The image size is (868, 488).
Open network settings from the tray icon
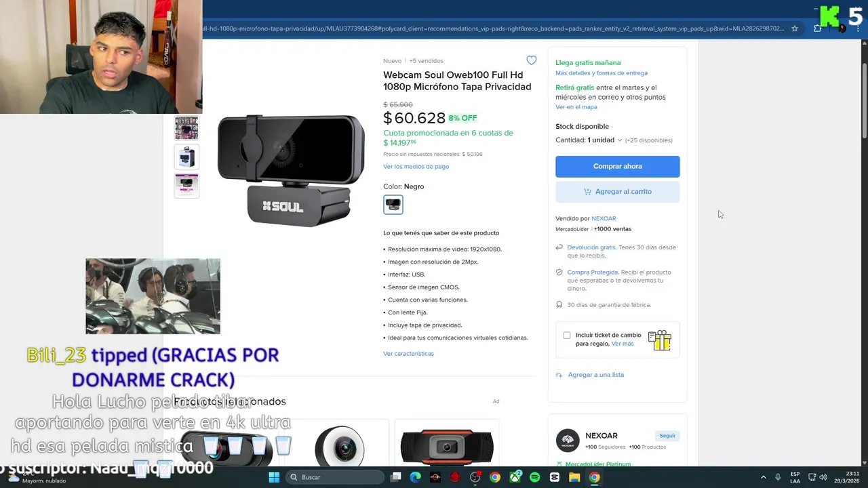click(x=812, y=477)
